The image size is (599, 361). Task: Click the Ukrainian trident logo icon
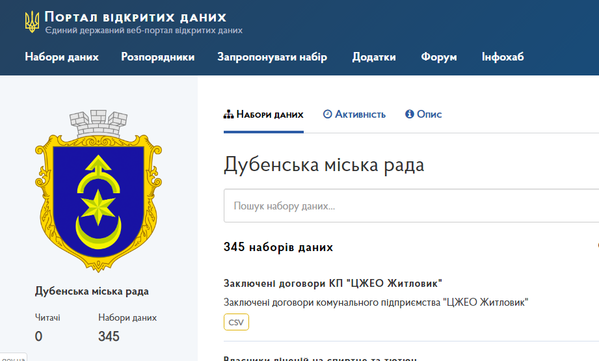[32, 22]
